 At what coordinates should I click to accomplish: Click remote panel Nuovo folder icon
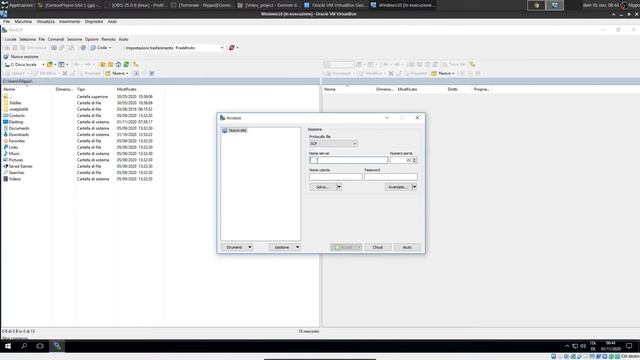click(x=434, y=73)
